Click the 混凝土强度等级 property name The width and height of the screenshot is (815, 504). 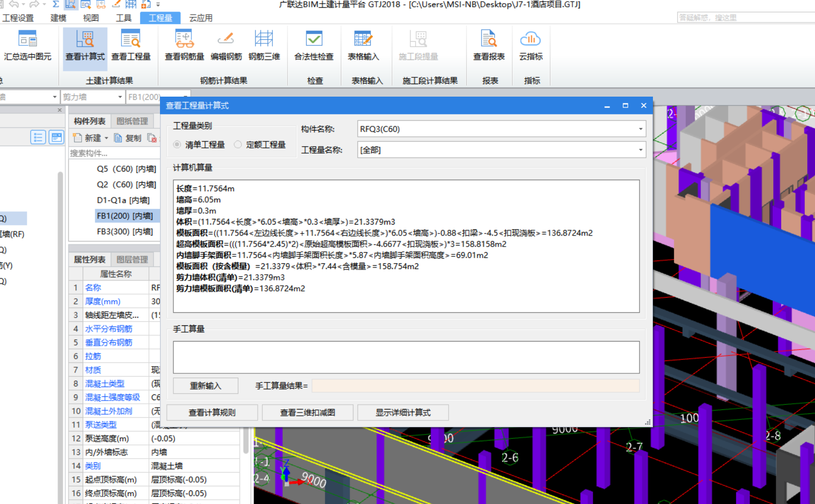tap(112, 397)
